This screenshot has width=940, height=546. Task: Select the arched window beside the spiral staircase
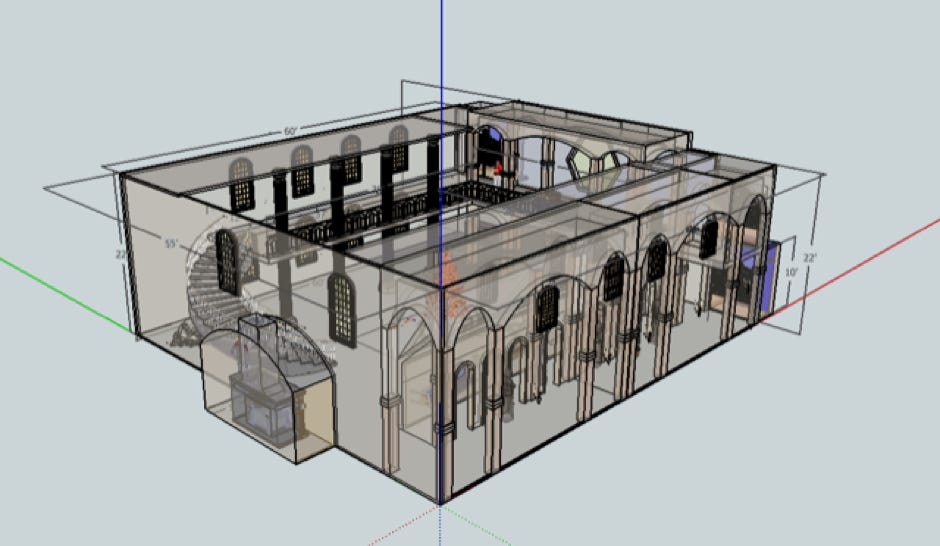click(x=227, y=261)
